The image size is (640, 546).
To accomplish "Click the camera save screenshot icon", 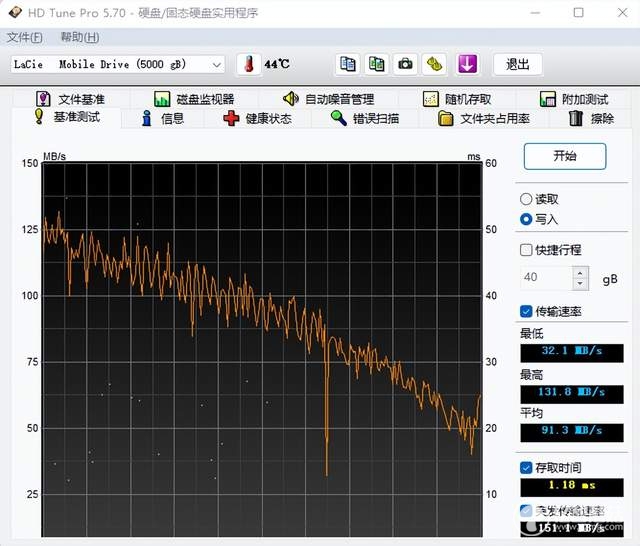I will coord(405,64).
